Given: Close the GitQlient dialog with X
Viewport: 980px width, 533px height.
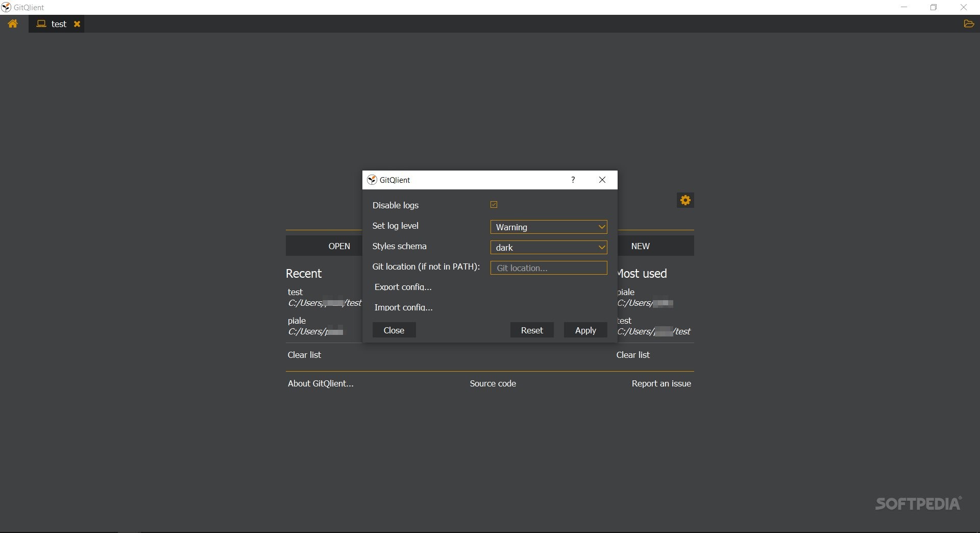Looking at the screenshot, I should point(602,180).
